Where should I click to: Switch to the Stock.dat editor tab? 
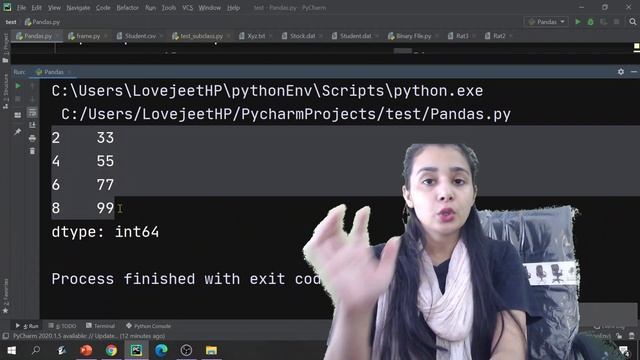coord(302,36)
